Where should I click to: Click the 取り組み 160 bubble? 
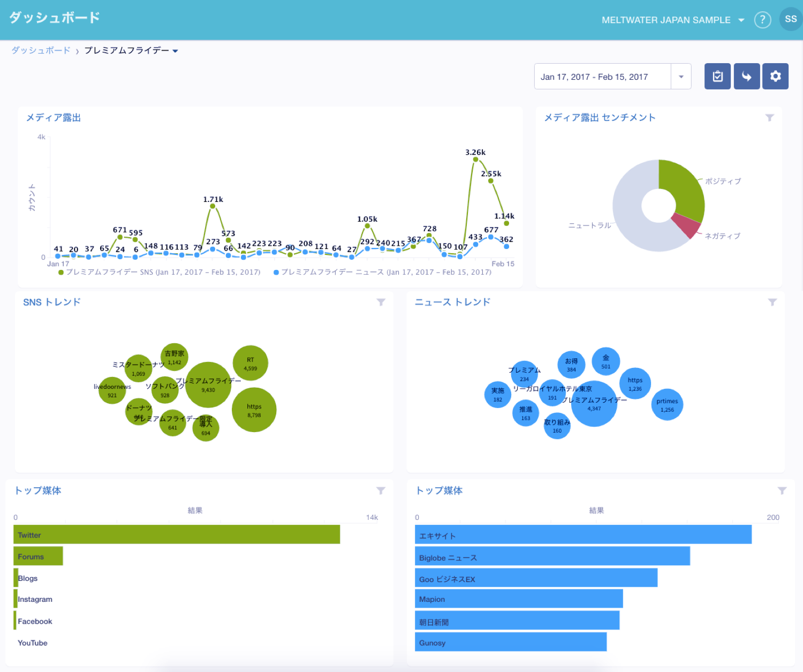tap(557, 426)
